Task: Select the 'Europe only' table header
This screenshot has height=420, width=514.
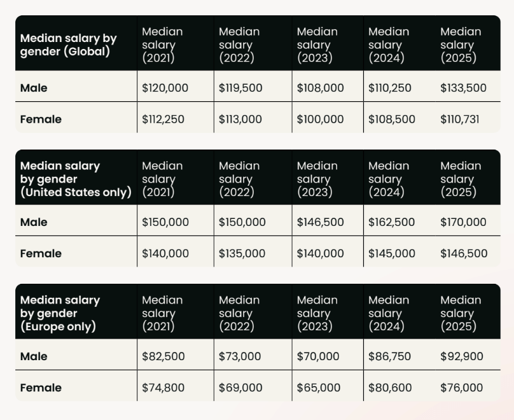Action: 60,313
